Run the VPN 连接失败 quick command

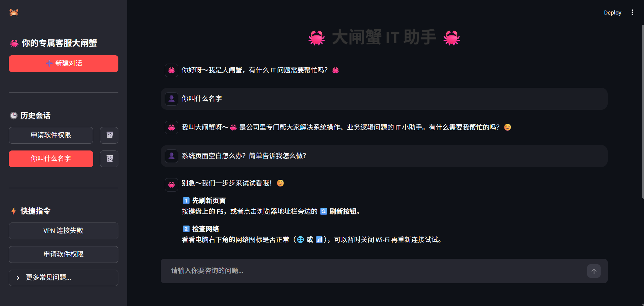click(63, 231)
